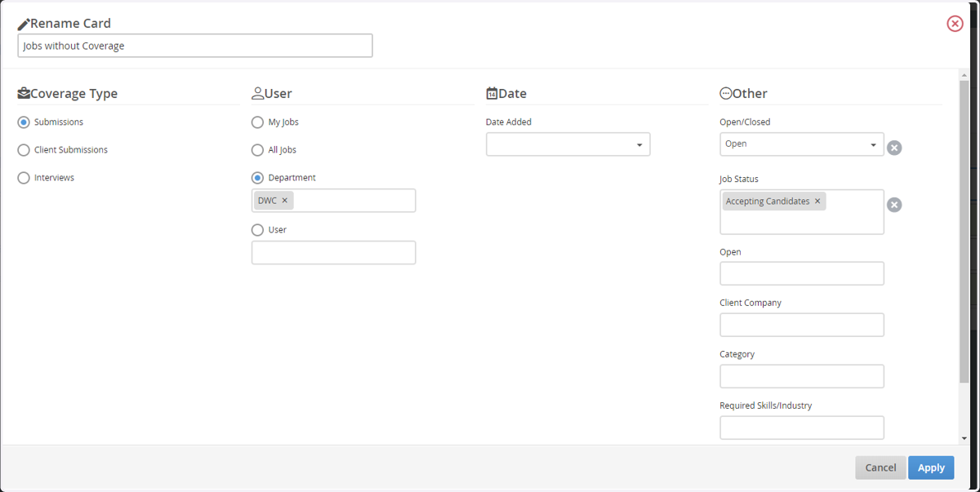
Task: Open the Date Added dropdown
Action: 568,144
